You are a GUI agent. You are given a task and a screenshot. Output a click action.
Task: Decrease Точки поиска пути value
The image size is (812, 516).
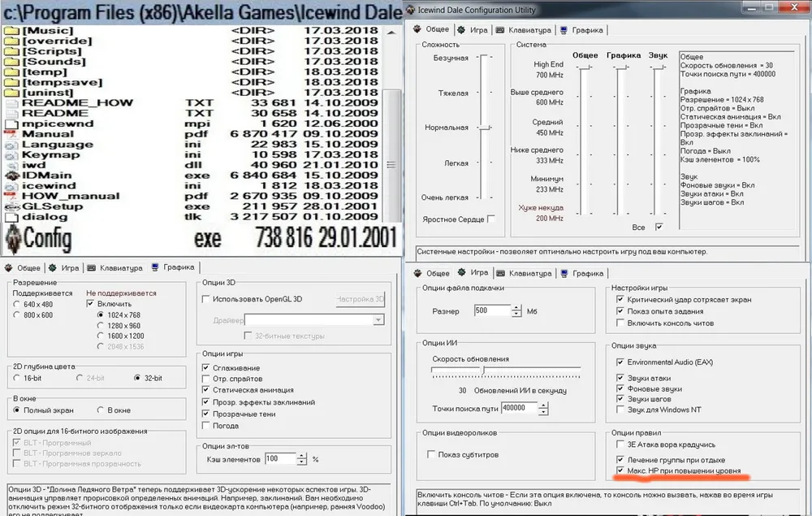click(543, 411)
